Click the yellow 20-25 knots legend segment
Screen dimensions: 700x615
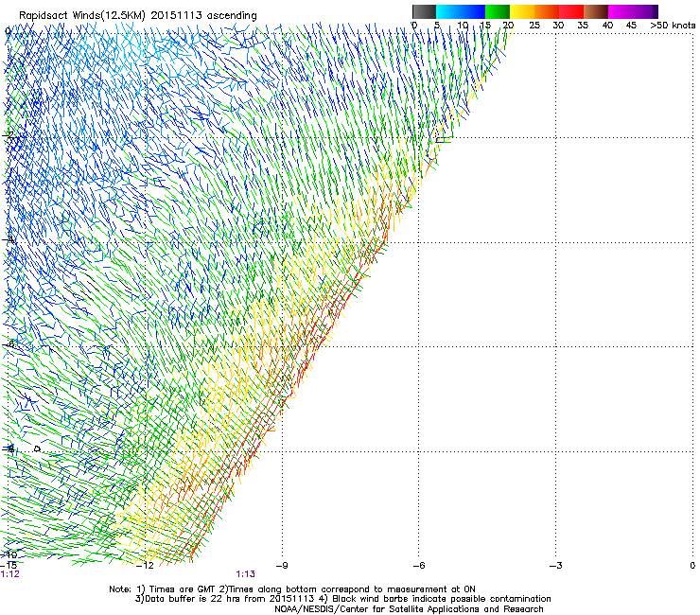click(522, 11)
